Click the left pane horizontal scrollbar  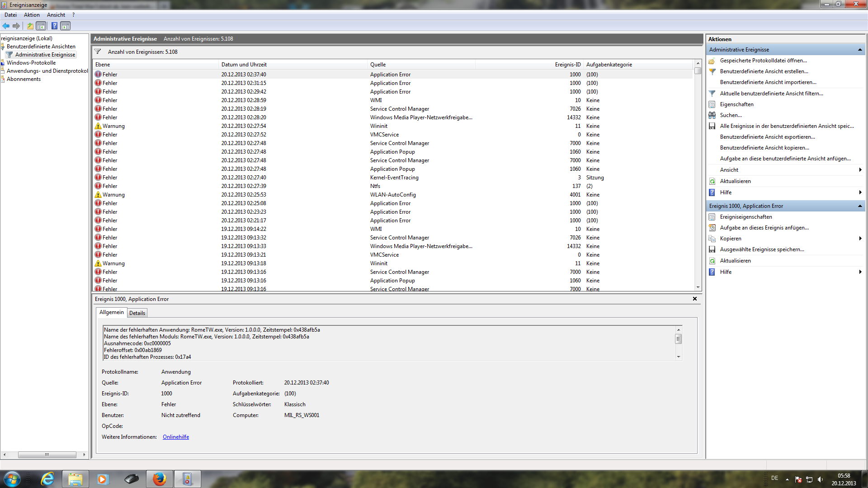(47, 455)
